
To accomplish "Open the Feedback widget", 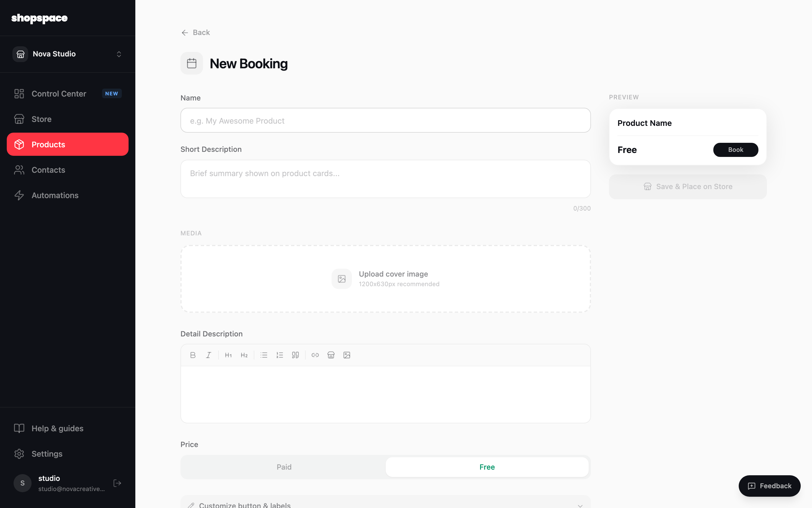I will click(x=769, y=486).
